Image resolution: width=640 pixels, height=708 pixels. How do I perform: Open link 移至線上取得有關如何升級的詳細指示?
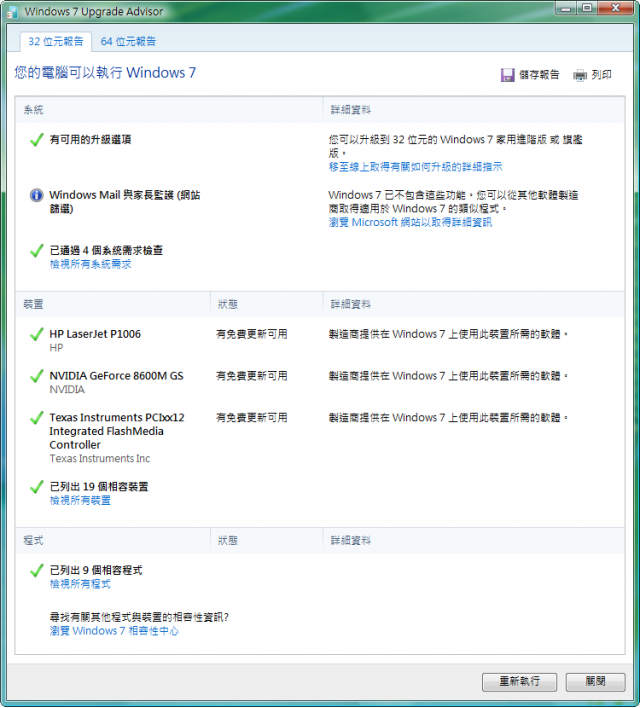416,167
